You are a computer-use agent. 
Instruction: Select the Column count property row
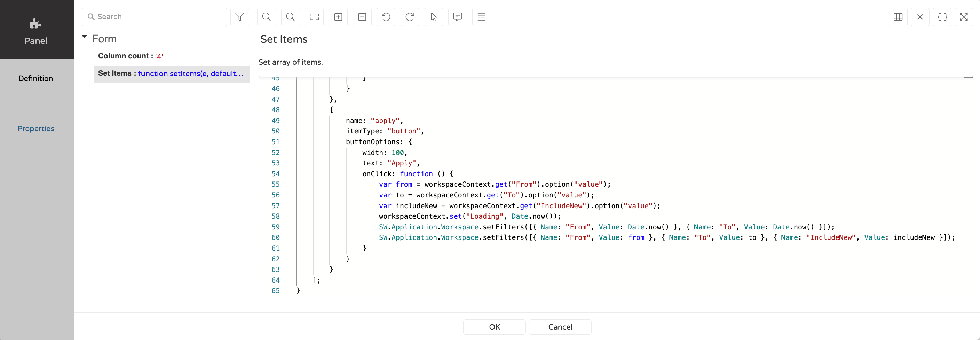click(131, 56)
